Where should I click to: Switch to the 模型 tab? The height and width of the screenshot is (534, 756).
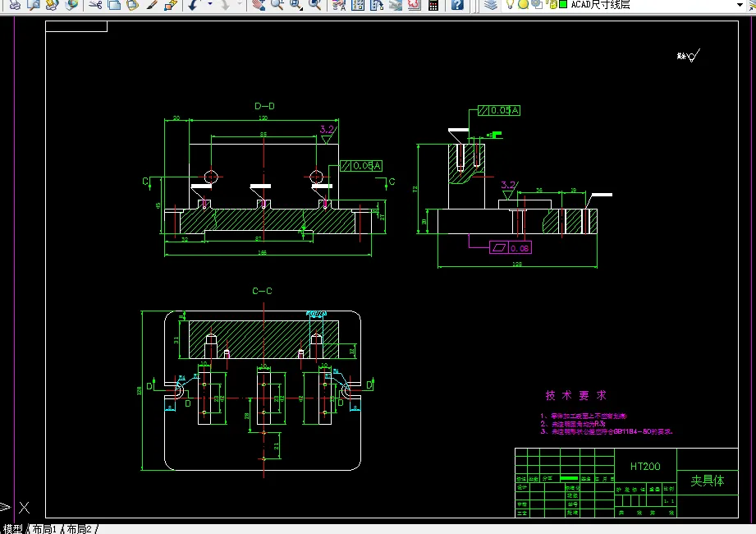click(12, 529)
